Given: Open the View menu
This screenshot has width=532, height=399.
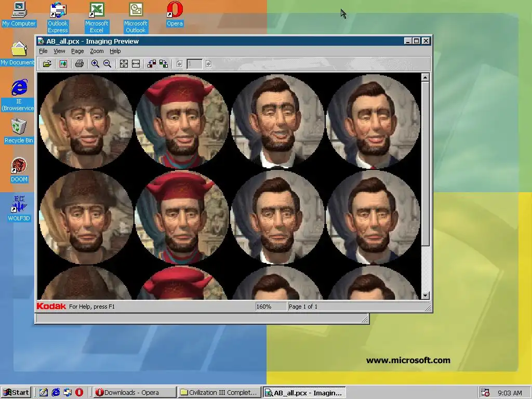Looking at the screenshot, I should [59, 51].
